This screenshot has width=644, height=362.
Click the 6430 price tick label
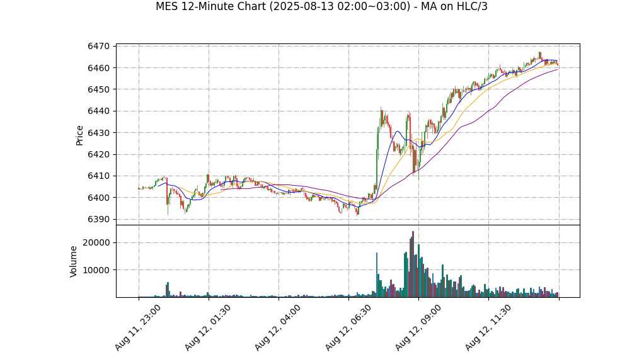point(98,133)
